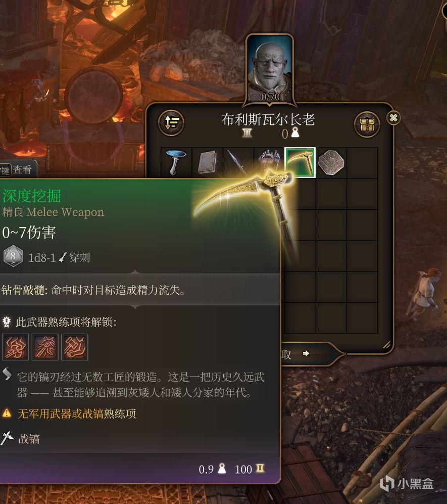The width and height of the screenshot is (447, 504).
Task: Click the empty slot after stone tablet
Action: [362, 163]
